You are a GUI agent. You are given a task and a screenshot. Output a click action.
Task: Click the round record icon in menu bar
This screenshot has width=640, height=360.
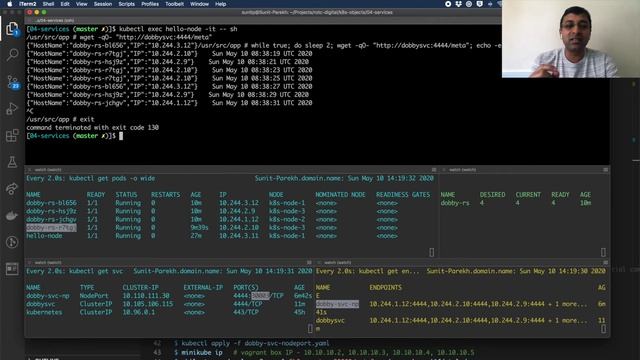coord(448,4)
